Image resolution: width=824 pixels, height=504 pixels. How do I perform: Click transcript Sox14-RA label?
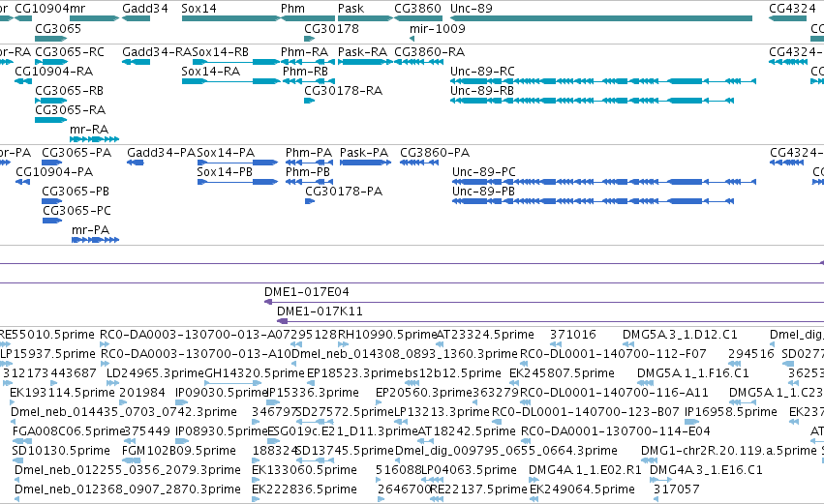tap(211, 71)
